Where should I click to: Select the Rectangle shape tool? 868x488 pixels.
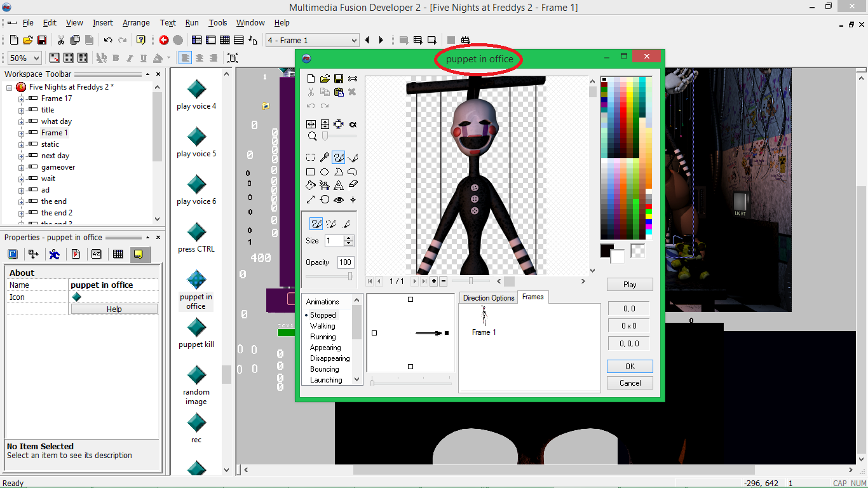[x=311, y=172]
